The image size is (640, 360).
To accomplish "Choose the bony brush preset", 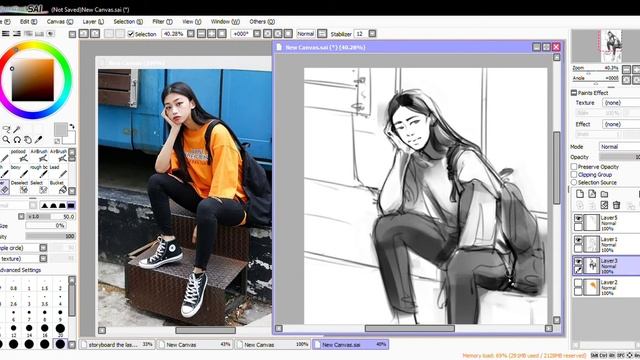I will click(x=21, y=171).
